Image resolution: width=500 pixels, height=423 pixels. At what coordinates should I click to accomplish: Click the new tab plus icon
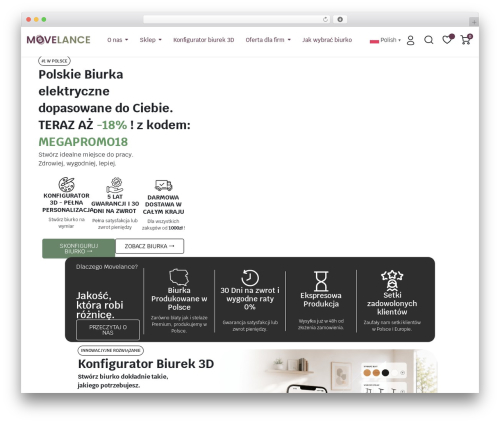click(474, 22)
